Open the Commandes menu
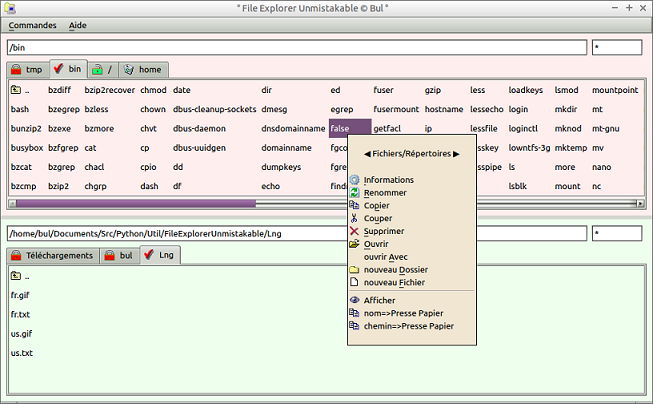 (x=32, y=25)
